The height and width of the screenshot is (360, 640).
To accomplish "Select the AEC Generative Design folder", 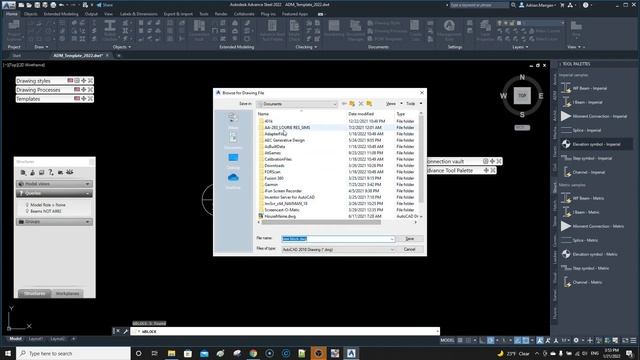I will pos(284,140).
